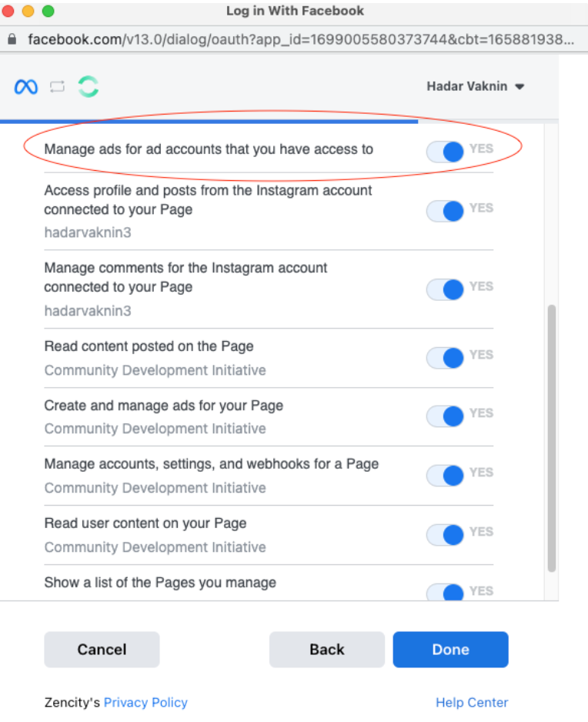Toggle Read user content on your Page switch
This screenshot has width=588, height=722.
pyautogui.click(x=445, y=535)
